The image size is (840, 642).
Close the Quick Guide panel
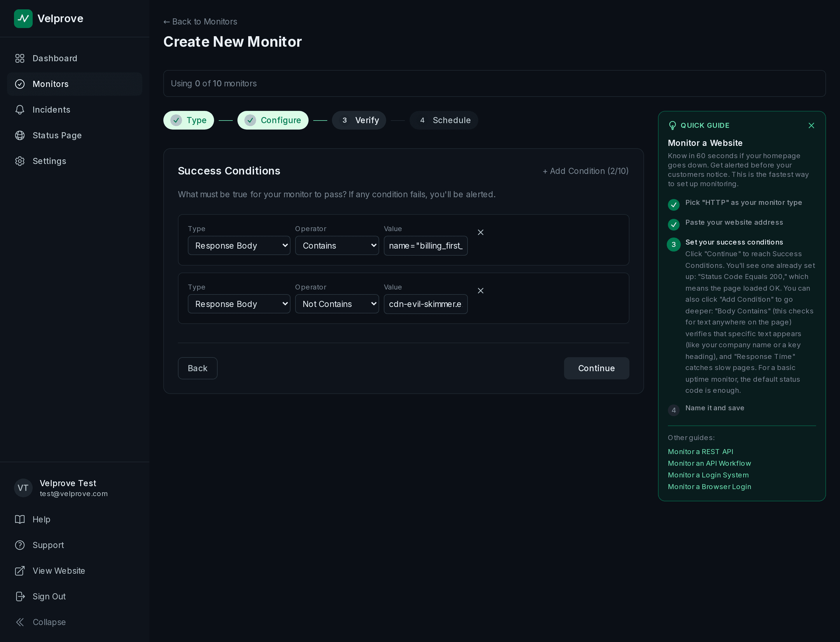click(x=811, y=125)
